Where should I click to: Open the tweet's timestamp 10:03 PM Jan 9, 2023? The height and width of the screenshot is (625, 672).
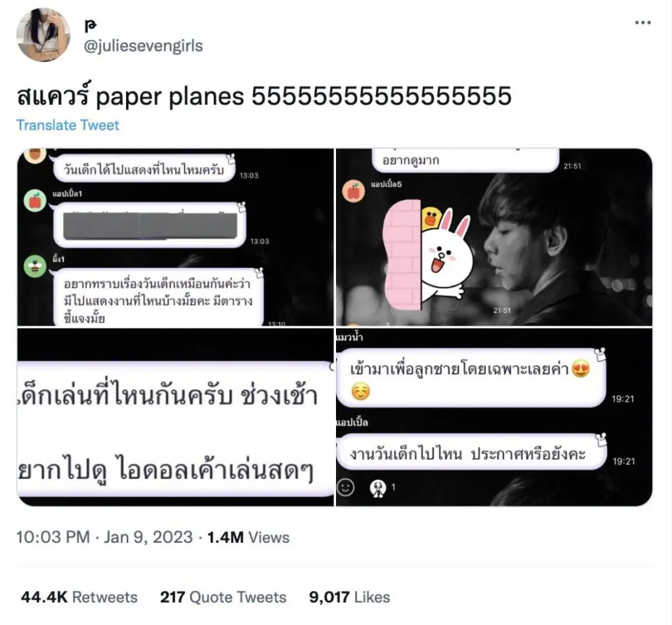[x=104, y=537]
